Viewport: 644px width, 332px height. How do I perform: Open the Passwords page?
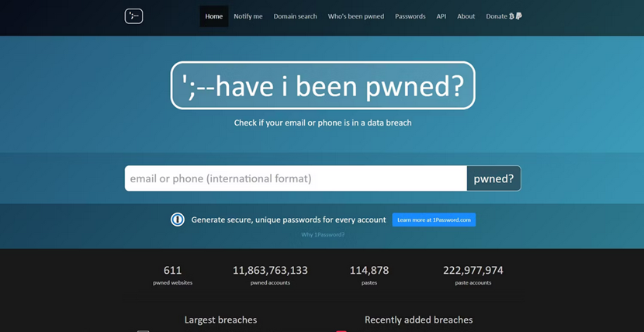tap(410, 16)
